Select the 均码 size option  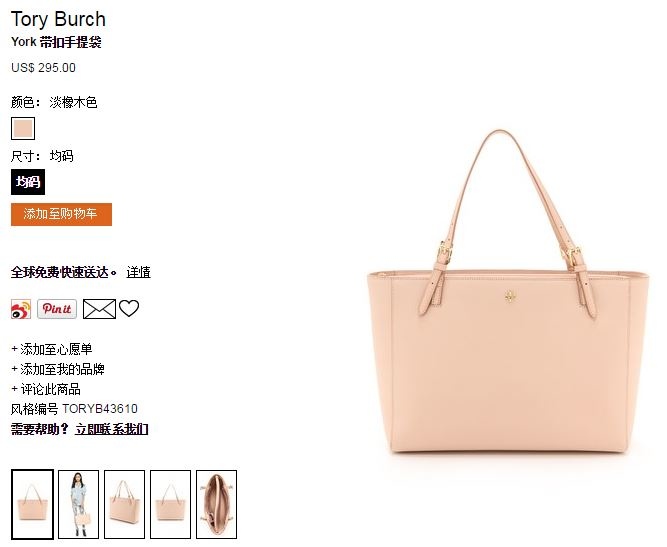[x=28, y=182]
